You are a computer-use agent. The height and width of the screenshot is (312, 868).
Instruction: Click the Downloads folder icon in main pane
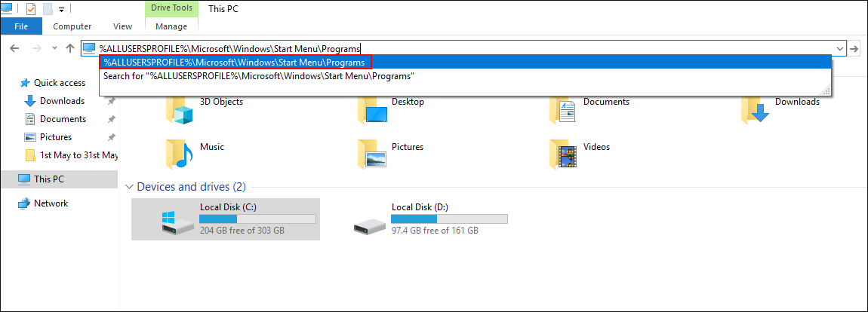(756, 110)
